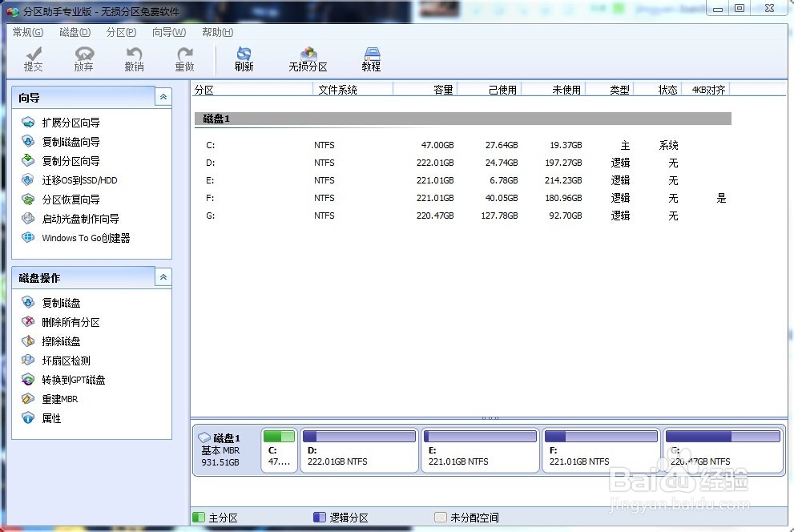Click the 删除所有分区 link
The height and width of the screenshot is (532, 794).
point(71,322)
